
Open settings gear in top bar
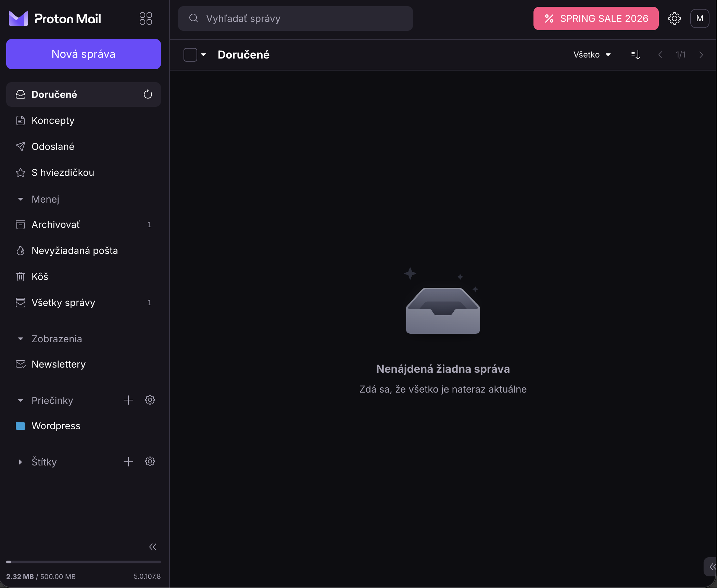click(x=674, y=18)
